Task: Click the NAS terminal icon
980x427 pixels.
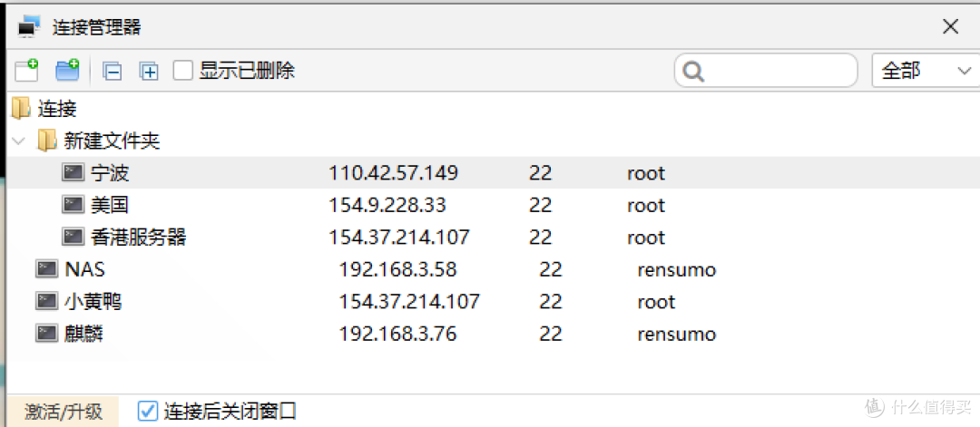Action: (47, 269)
